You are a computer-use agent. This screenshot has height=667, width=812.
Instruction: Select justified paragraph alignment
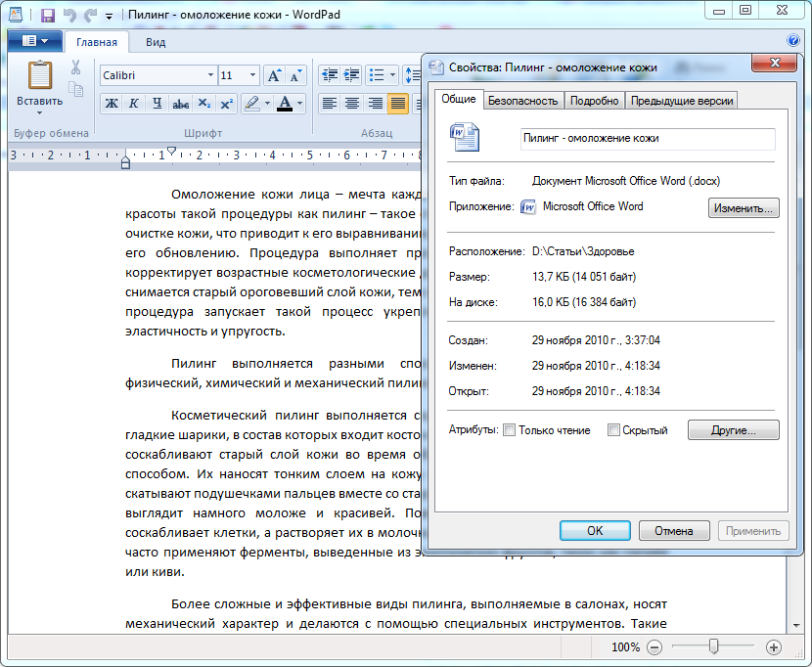tap(397, 103)
